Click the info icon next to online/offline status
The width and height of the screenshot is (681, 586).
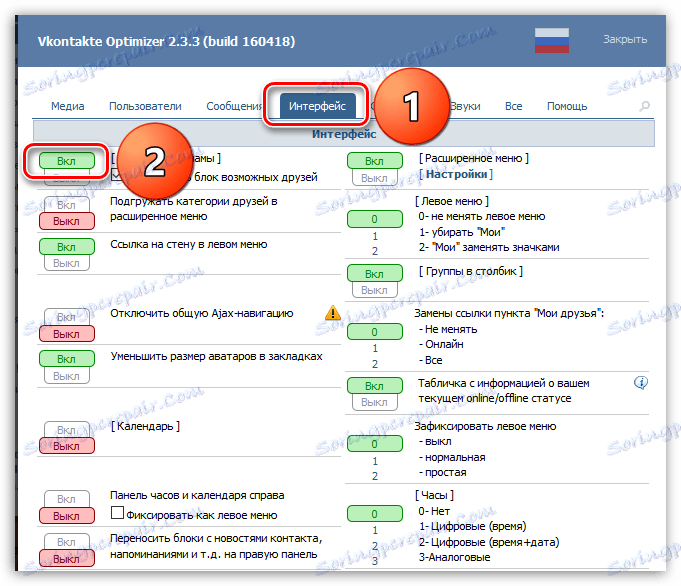tap(641, 383)
